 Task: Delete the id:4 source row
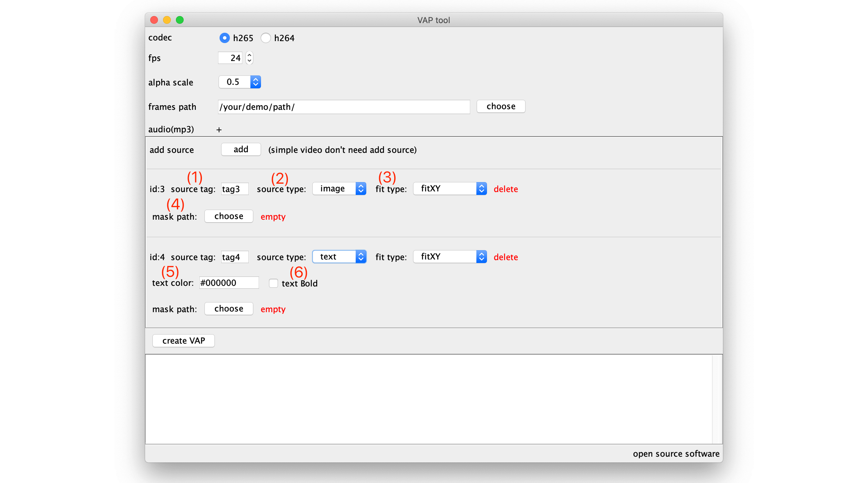[x=506, y=257]
